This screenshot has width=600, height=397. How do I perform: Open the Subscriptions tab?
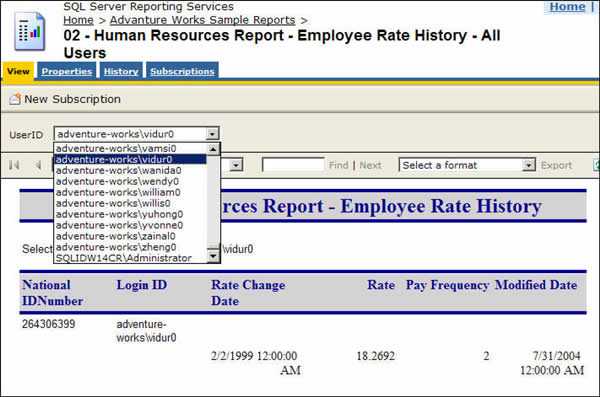click(x=182, y=71)
